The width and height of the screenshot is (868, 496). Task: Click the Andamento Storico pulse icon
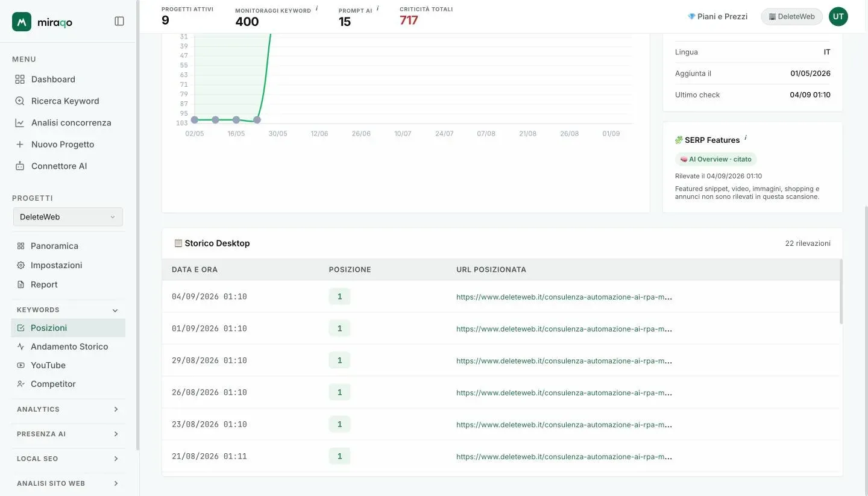point(21,347)
